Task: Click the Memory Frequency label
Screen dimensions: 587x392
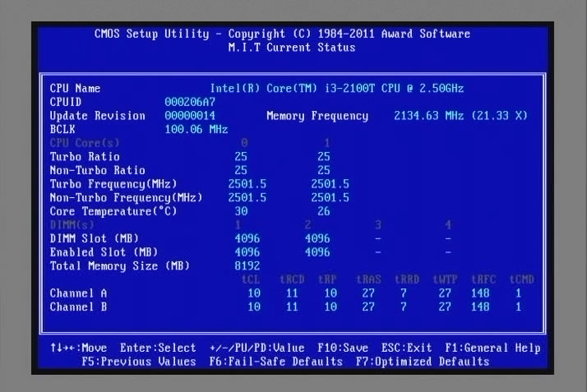Action: [317, 116]
